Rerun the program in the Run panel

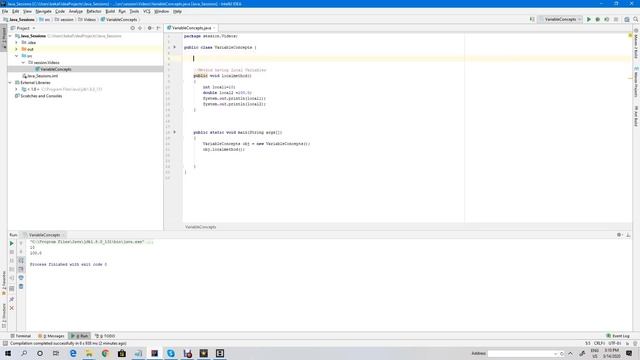[11, 243]
